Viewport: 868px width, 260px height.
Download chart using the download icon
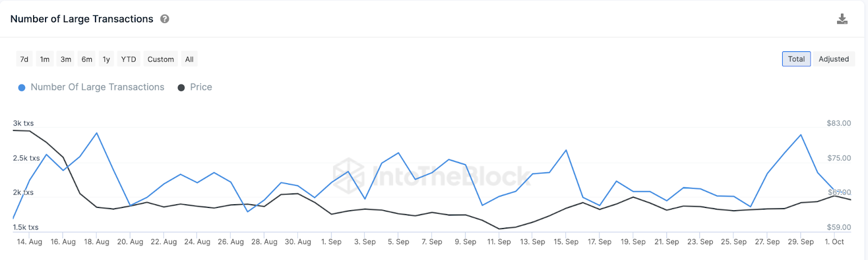tap(842, 19)
